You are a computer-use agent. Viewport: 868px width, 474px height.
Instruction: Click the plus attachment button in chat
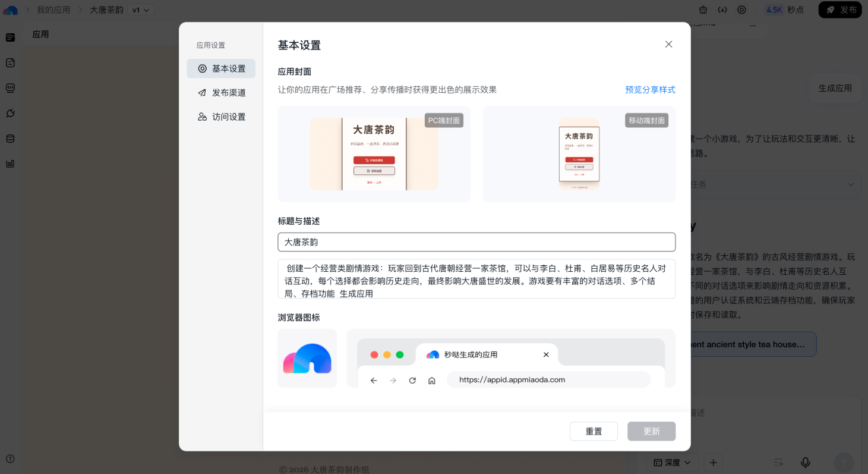(x=714, y=462)
